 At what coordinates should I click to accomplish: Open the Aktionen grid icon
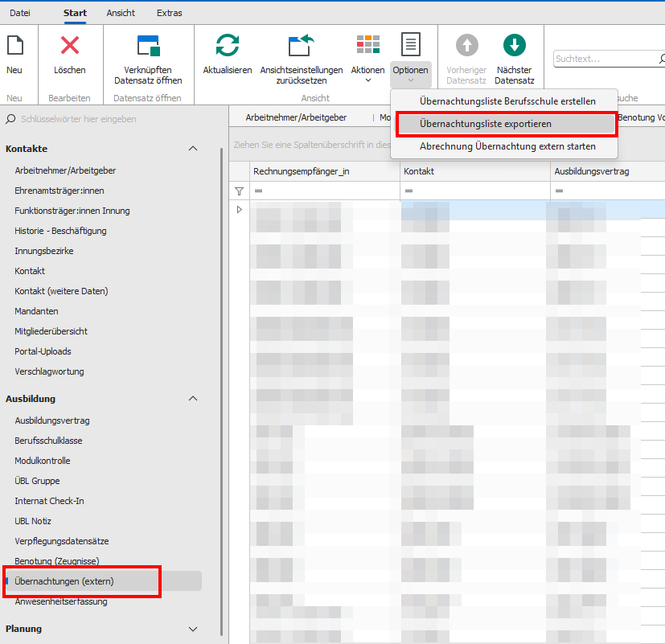(x=367, y=44)
